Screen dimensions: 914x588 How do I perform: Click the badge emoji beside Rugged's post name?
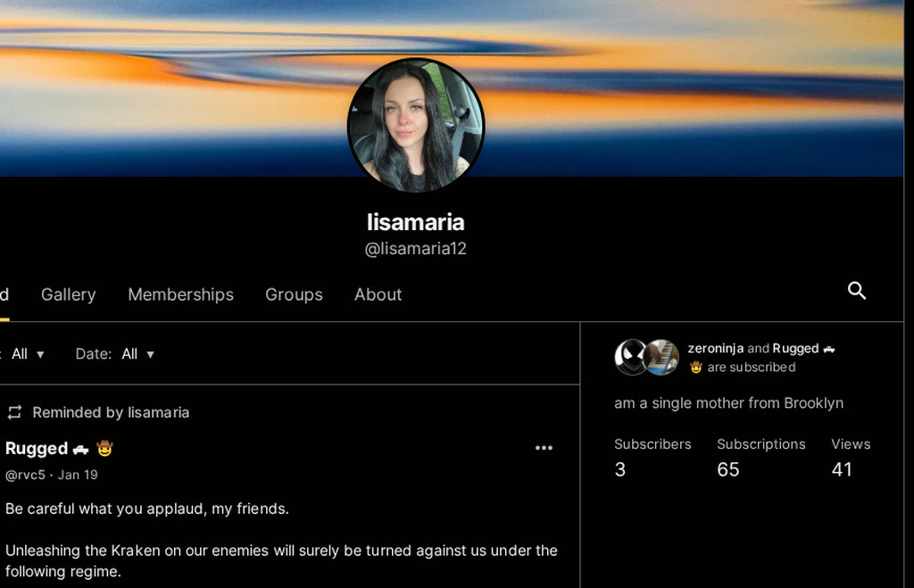(x=105, y=448)
